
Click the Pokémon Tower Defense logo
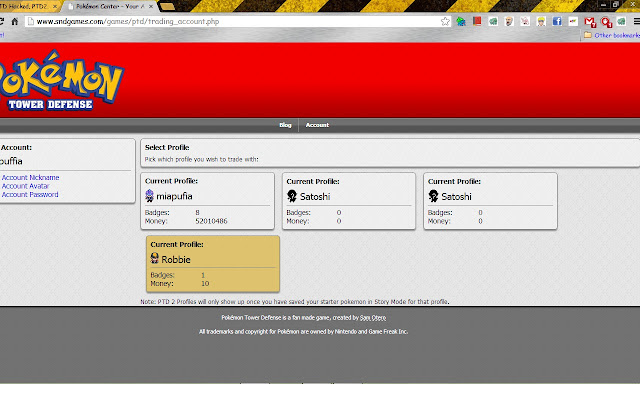coord(61,80)
